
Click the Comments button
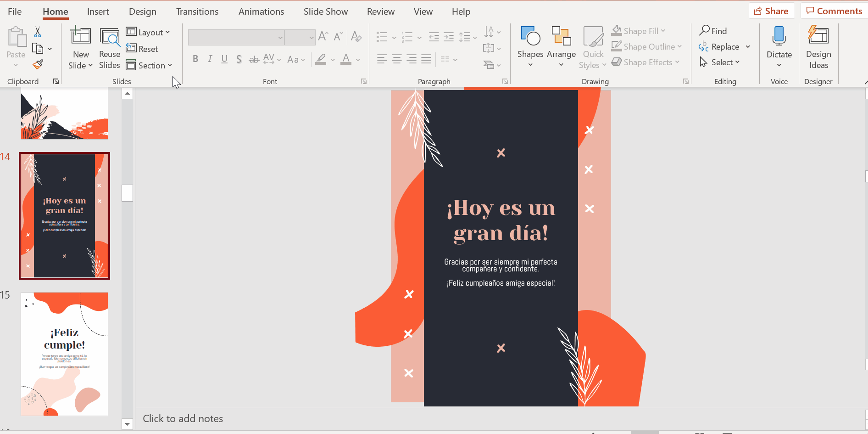click(834, 11)
